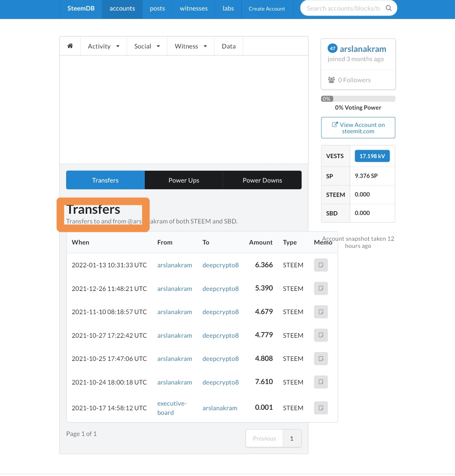Open the Data tab
Viewport: 455px width, 476px height.
point(229,46)
